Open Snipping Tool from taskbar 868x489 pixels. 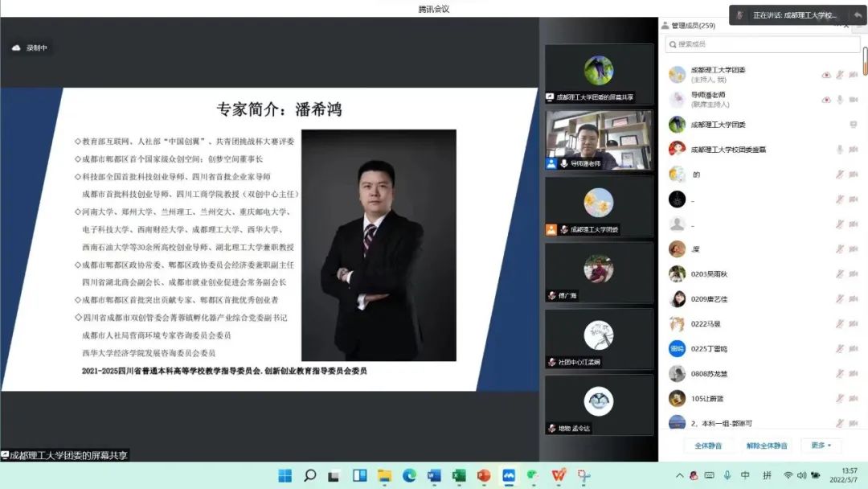click(x=583, y=475)
